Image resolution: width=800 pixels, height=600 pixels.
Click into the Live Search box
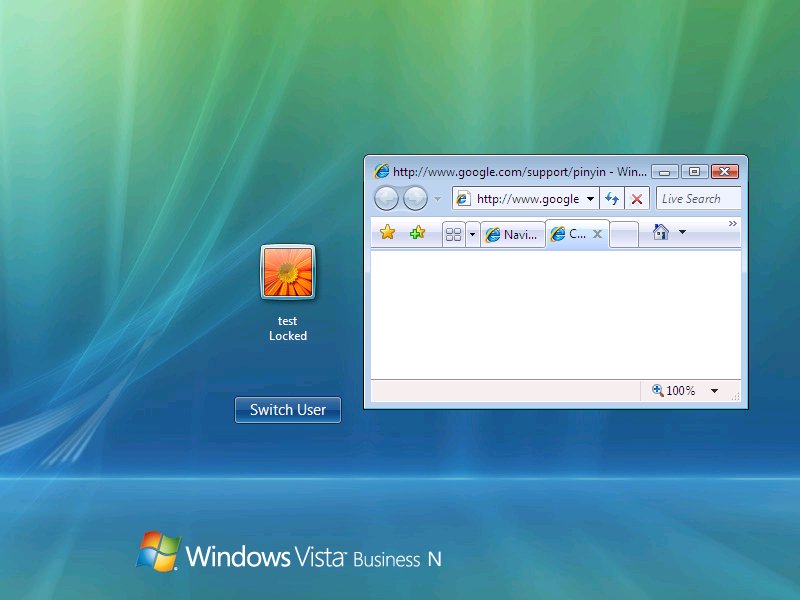click(x=698, y=198)
